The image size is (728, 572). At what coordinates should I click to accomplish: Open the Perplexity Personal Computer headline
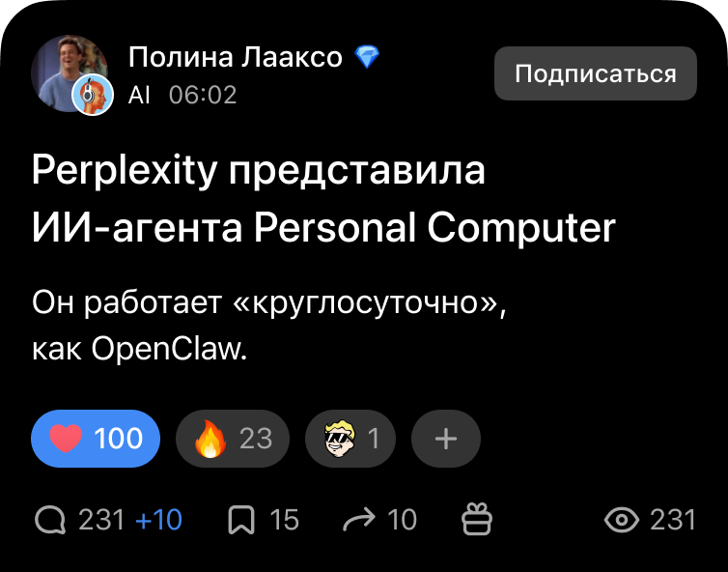tap(323, 200)
